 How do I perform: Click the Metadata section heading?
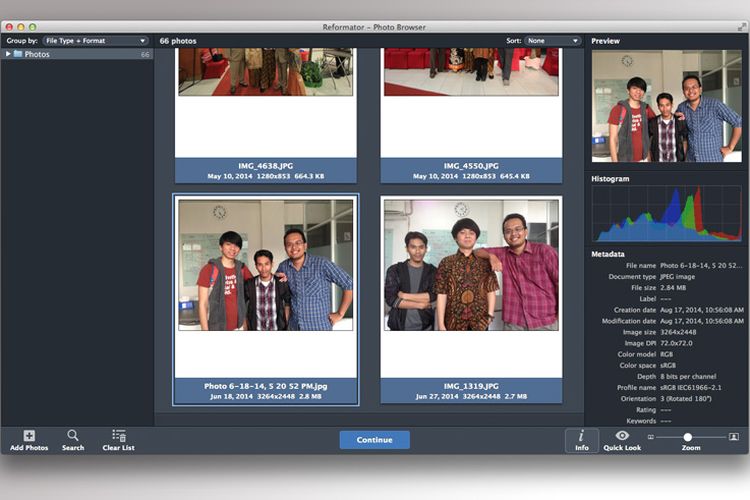(x=607, y=254)
